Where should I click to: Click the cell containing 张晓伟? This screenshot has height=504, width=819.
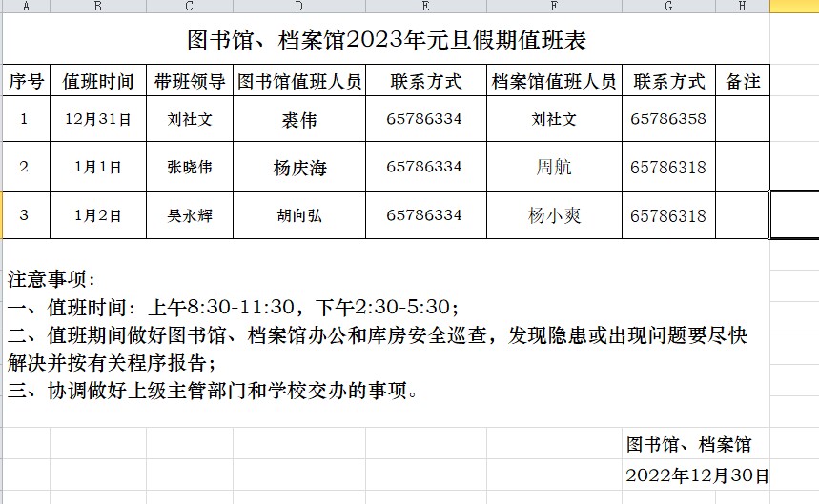[x=190, y=168]
